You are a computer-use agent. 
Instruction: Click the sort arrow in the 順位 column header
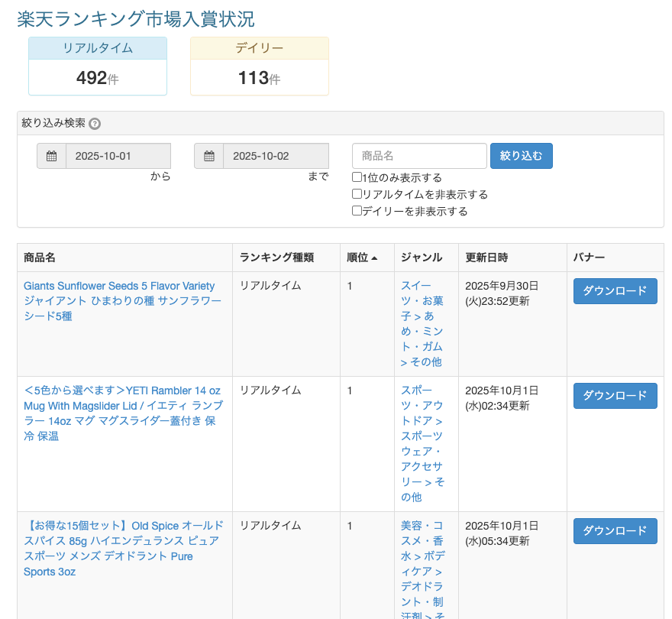374,258
